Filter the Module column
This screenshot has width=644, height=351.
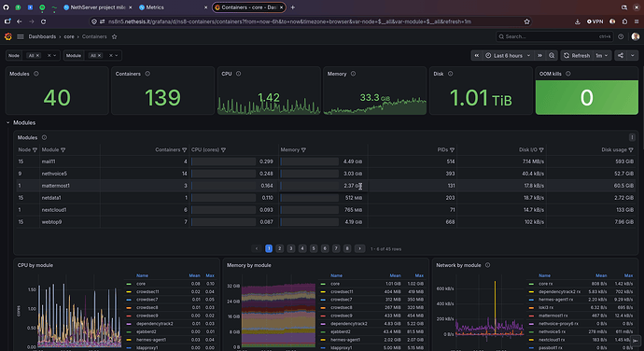[63, 150]
